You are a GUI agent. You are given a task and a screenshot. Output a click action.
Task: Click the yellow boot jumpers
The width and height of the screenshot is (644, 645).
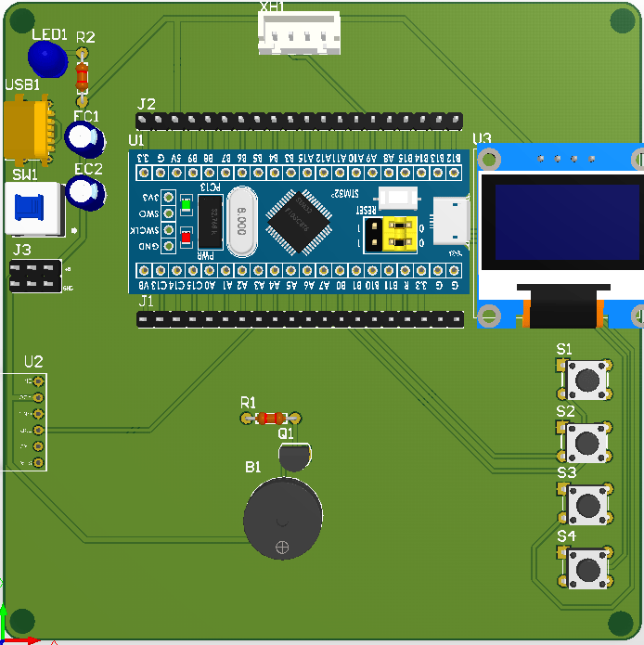(400, 234)
